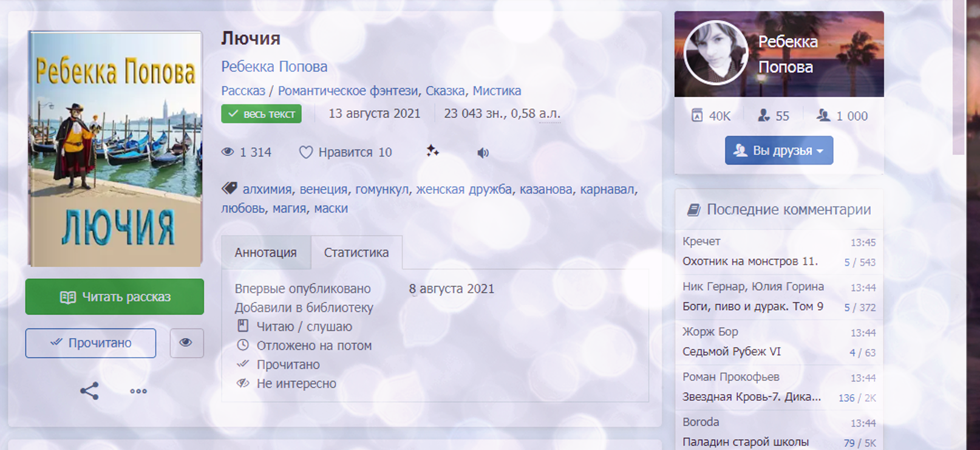Screen dimensions: 980x450
Task: Click the bookmark icon next to Читаю / слушаю
Action: coord(243,326)
